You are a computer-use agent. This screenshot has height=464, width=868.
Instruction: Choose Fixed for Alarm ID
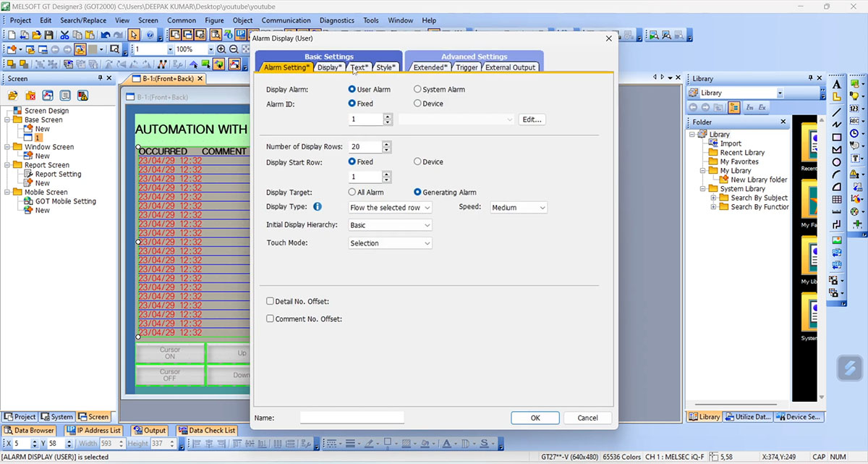[x=352, y=104]
